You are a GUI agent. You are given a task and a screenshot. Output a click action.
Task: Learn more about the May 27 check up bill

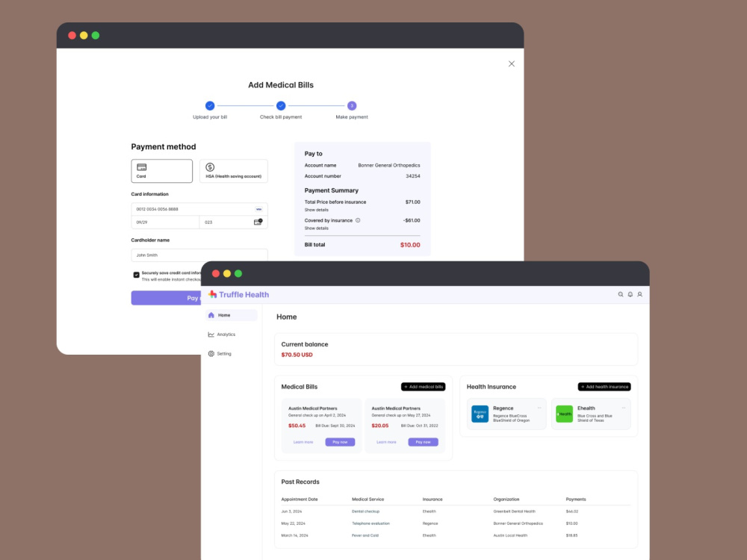pyautogui.click(x=386, y=442)
